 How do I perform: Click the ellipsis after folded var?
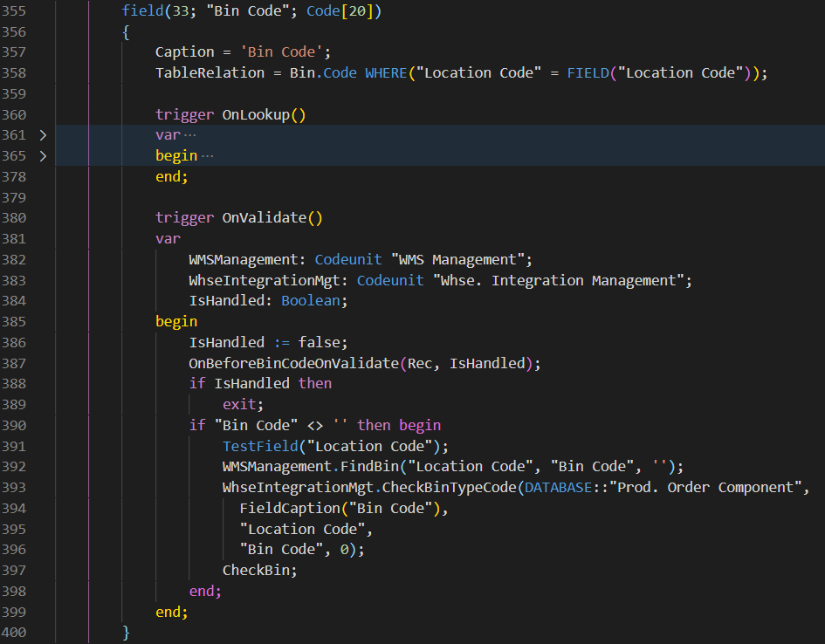190,135
